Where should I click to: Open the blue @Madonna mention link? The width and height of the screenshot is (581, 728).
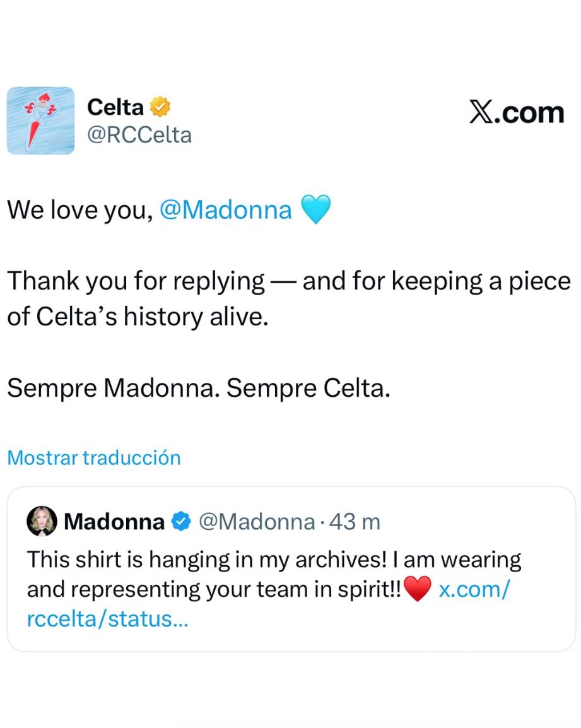(x=226, y=209)
